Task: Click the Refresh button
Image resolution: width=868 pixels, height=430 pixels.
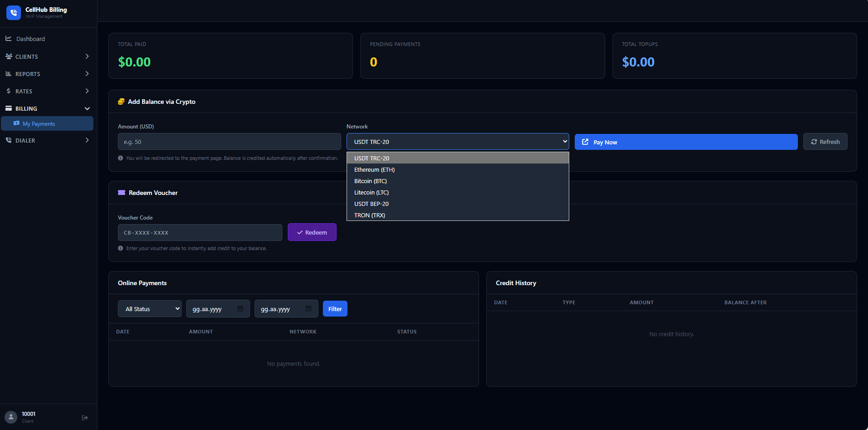Action: (825, 142)
